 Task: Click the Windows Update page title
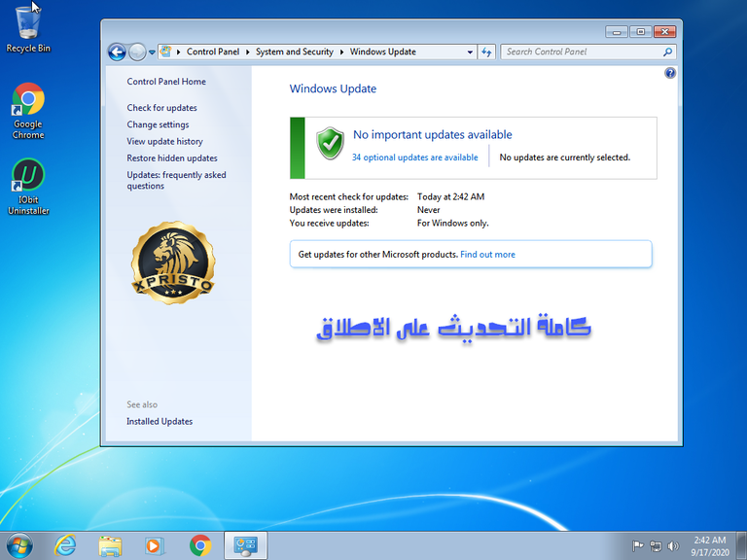[333, 89]
